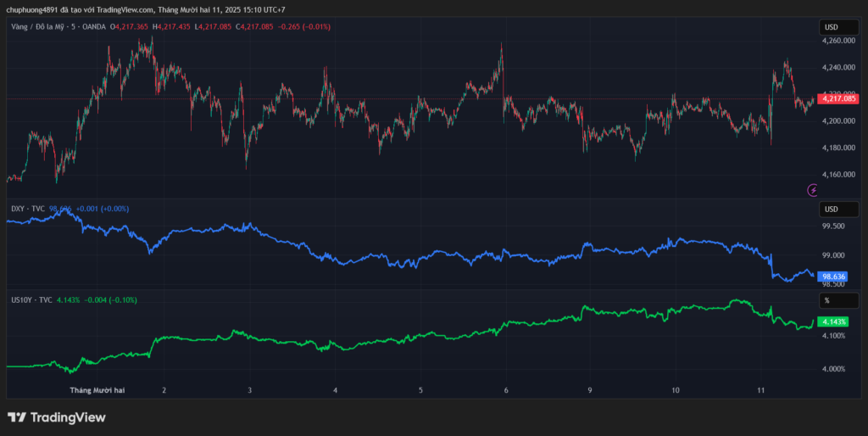Click the TradingView logo at bottom left
The width and height of the screenshot is (868, 436).
[57, 417]
